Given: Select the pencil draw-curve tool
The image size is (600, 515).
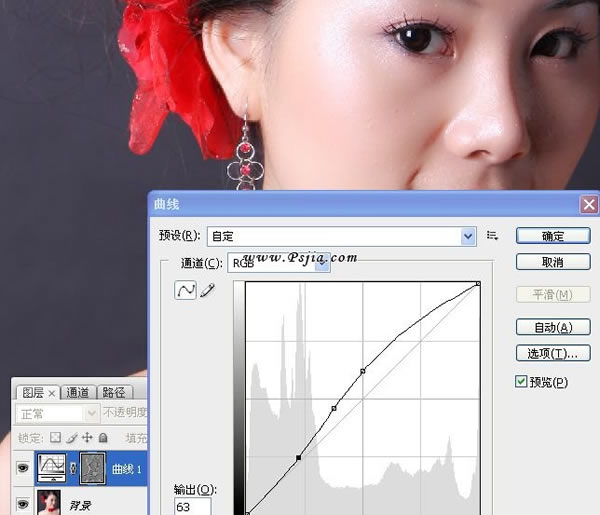Looking at the screenshot, I should coord(207,290).
